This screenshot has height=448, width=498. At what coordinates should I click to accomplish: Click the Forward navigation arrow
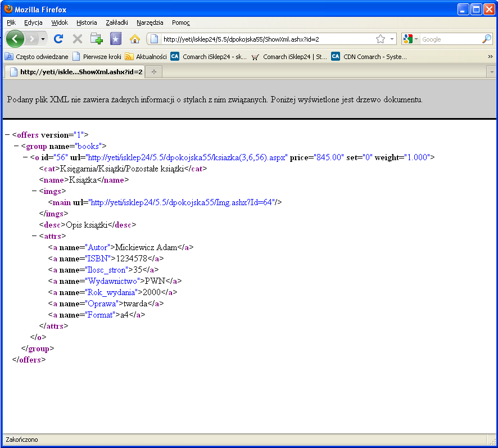pyautogui.click(x=32, y=39)
